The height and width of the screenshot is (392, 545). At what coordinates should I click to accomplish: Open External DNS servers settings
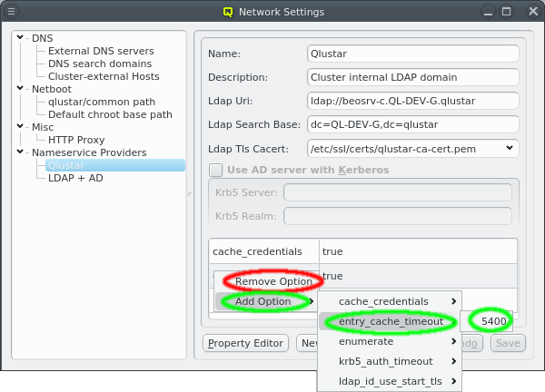[101, 51]
